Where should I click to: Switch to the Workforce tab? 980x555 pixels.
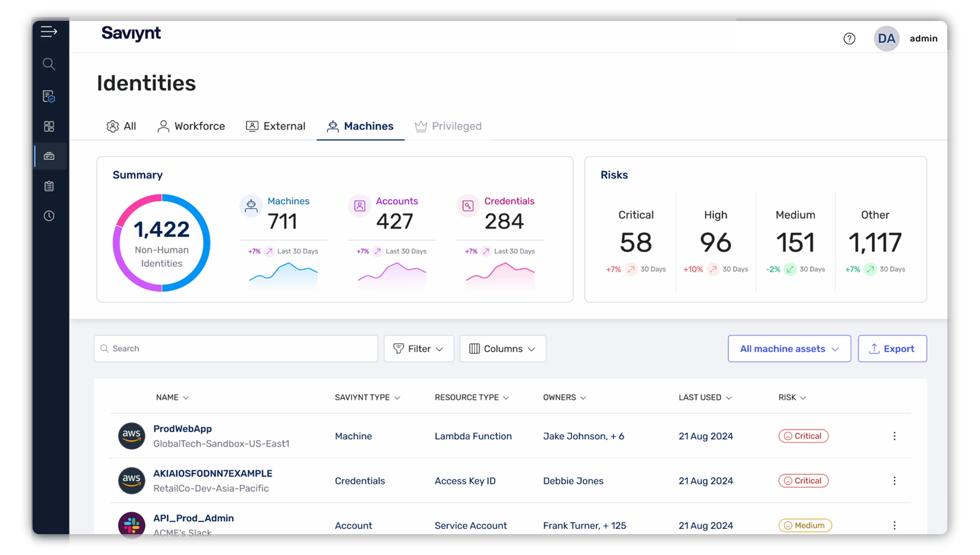(191, 126)
